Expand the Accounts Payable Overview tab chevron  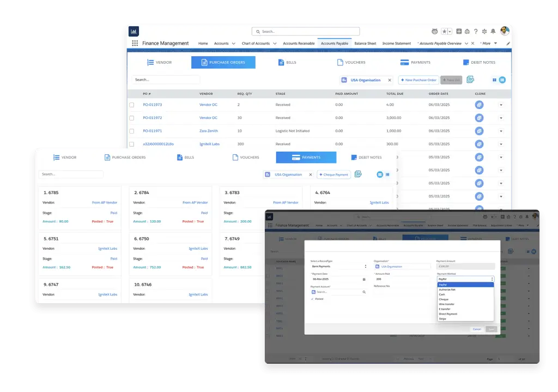pos(466,44)
